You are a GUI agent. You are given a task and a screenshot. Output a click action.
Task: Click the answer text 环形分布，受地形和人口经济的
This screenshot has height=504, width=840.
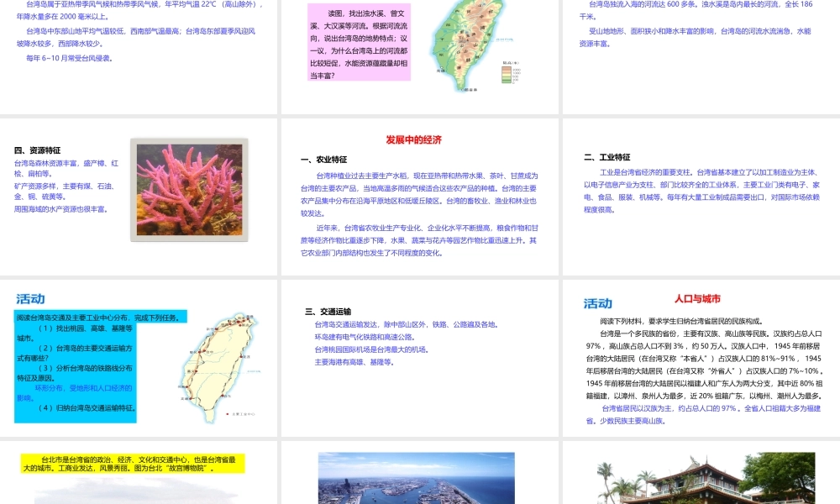[x=83, y=388]
